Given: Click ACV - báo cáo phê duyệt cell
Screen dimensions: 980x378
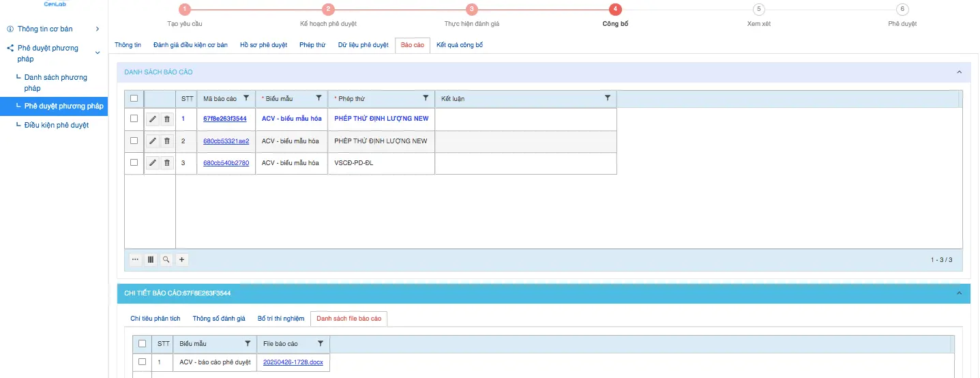Looking at the screenshot, I should [x=216, y=362].
